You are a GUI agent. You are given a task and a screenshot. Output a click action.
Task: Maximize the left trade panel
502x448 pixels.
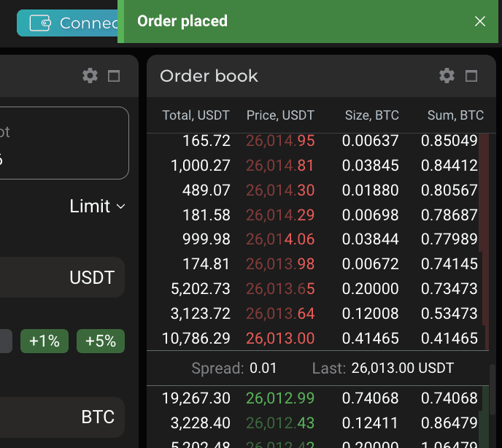(x=114, y=76)
